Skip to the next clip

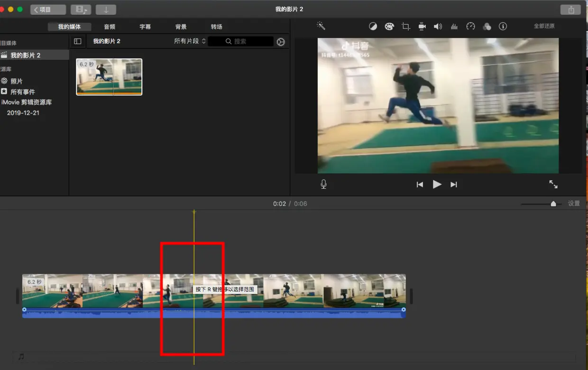coord(454,185)
